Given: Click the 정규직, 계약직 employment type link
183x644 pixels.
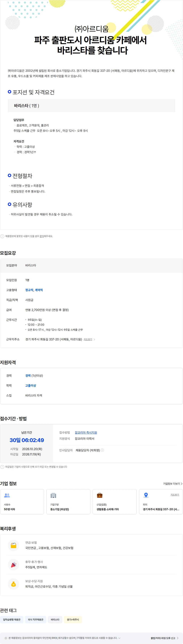Looking at the screenshot, I should point(34,290).
